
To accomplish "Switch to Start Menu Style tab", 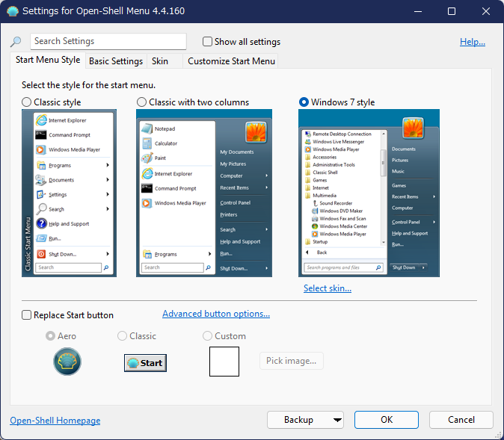I will (48, 60).
